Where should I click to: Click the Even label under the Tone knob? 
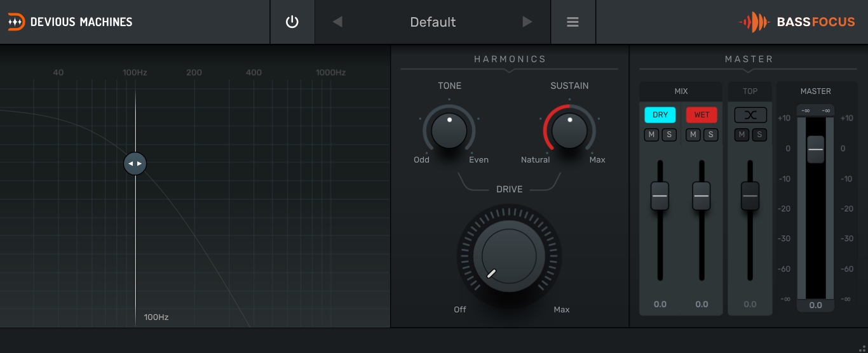[478, 160]
